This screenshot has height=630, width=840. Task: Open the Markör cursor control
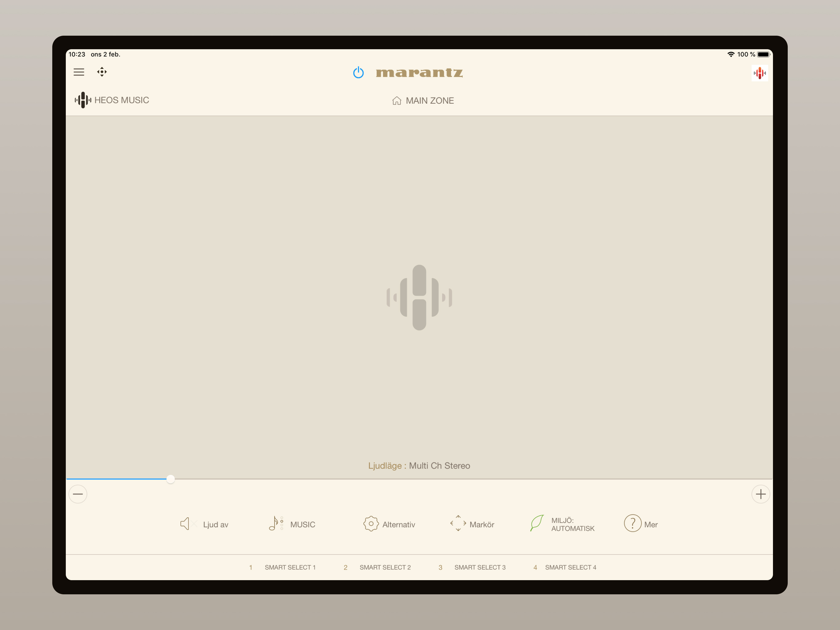[472, 524]
